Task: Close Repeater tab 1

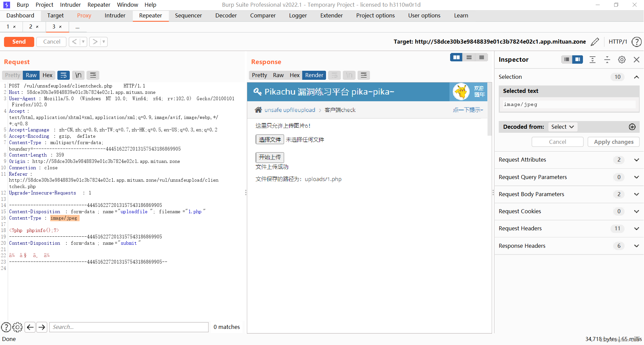Action: pyautogui.click(x=14, y=27)
